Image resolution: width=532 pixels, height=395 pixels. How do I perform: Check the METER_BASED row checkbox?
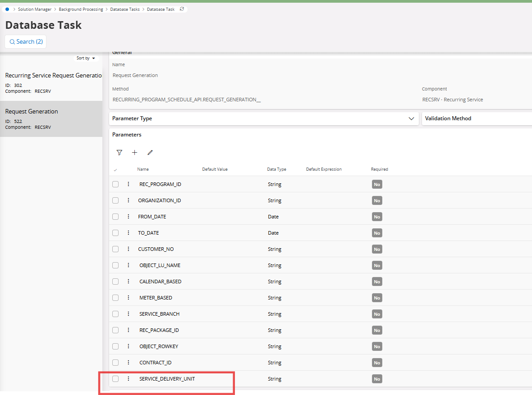(x=115, y=298)
